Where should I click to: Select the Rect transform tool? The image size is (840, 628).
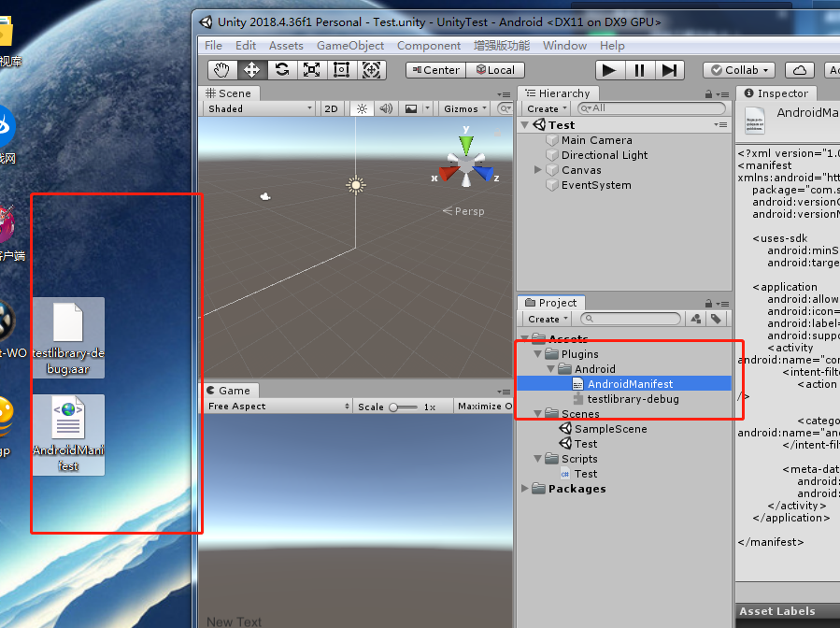(x=341, y=70)
